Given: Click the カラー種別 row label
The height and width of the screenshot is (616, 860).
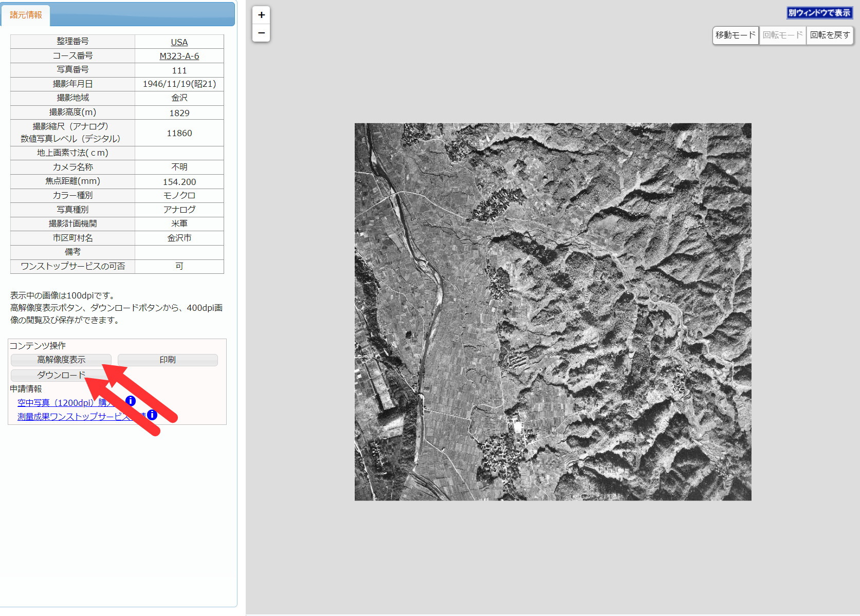Looking at the screenshot, I should [72, 195].
